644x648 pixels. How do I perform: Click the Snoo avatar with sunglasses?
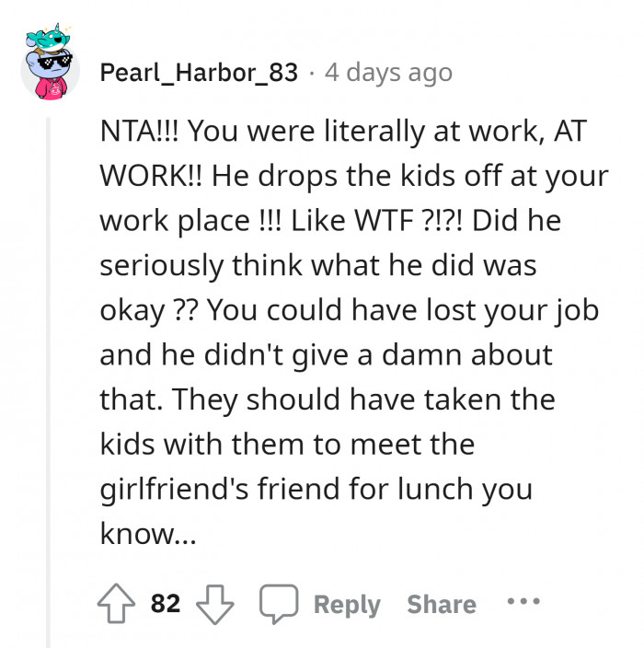49,79
